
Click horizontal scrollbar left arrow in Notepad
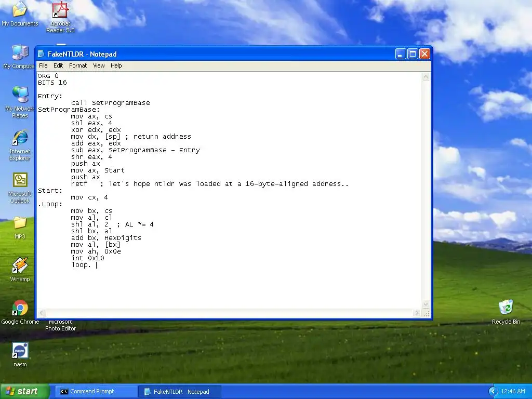pos(42,313)
